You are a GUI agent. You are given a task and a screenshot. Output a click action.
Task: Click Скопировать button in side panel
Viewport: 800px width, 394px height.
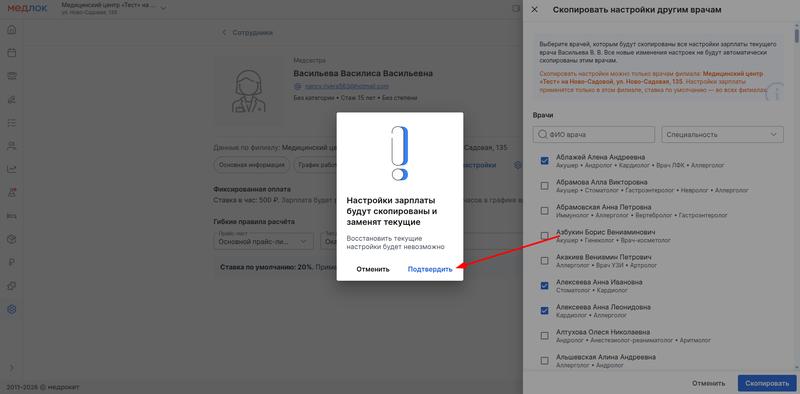pos(767,383)
